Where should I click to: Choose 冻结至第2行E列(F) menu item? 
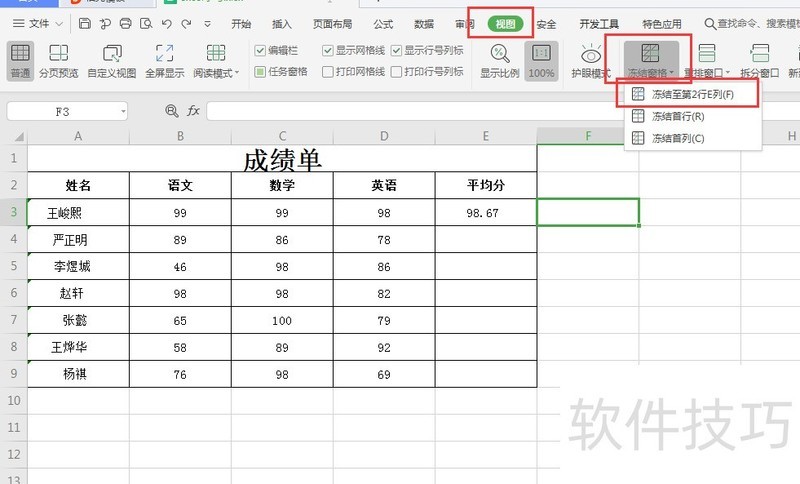(x=692, y=94)
